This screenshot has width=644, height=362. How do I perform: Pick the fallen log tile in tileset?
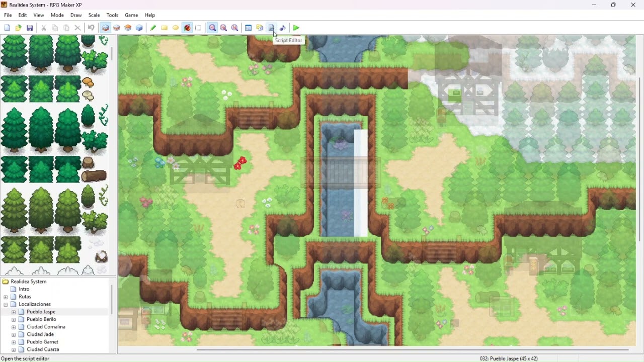(x=94, y=175)
